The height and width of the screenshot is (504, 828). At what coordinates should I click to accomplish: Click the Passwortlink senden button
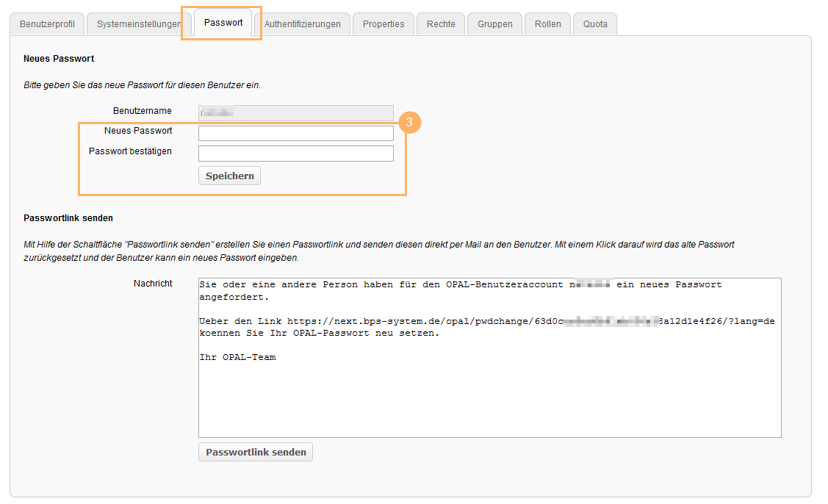pyautogui.click(x=256, y=452)
